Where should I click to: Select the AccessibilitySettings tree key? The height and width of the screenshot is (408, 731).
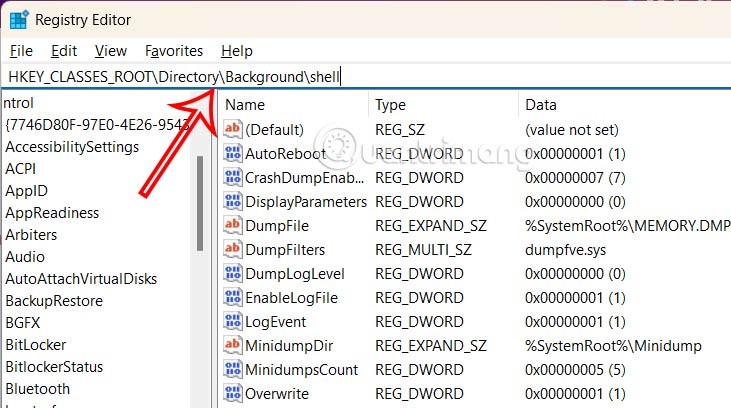pos(72,147)
